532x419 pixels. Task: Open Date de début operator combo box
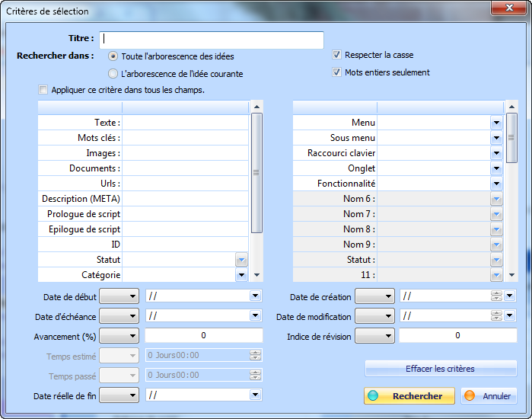coord(119,296)
